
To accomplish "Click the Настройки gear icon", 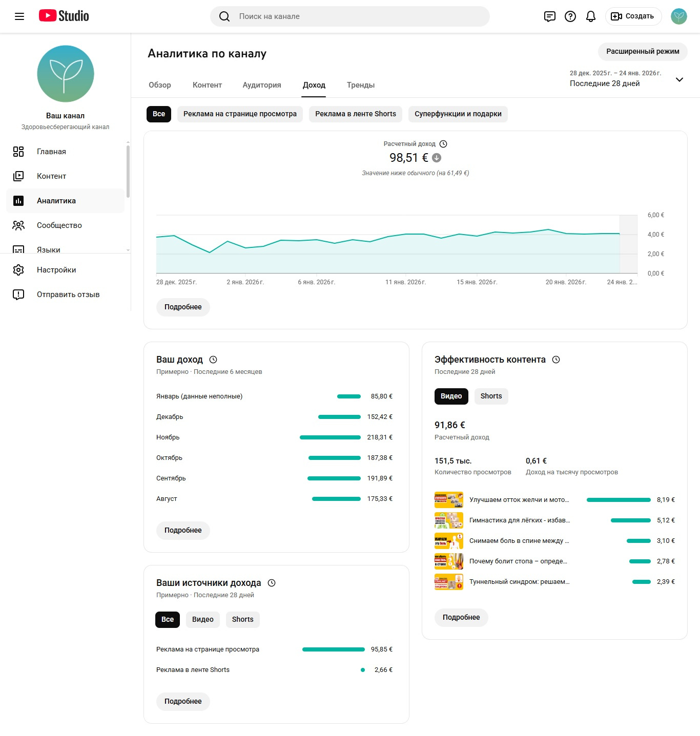I will click(18, 270).
